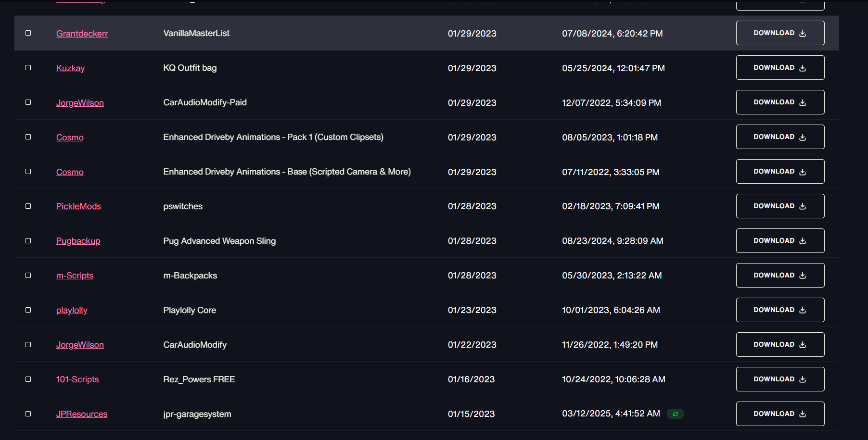Image resolution: width=868 pixels, height=440 pixels.
Task: Visit the m-Scripts author link
Action: coord(75,276)
